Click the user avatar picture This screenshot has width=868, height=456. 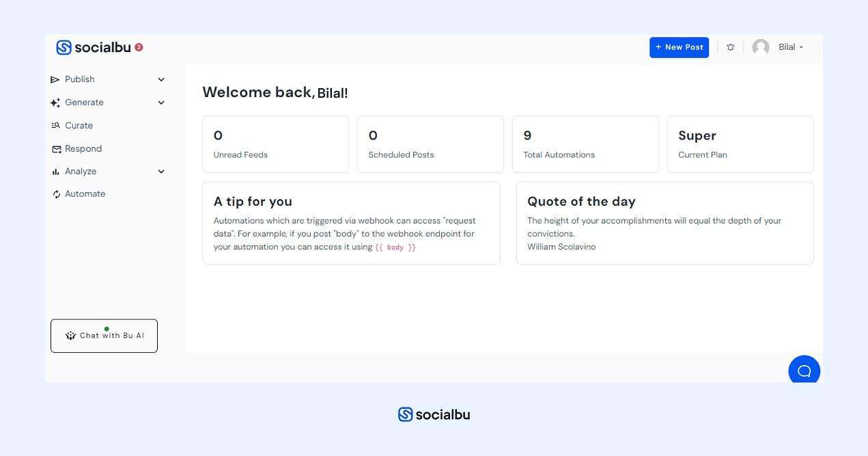click(761, 47)
